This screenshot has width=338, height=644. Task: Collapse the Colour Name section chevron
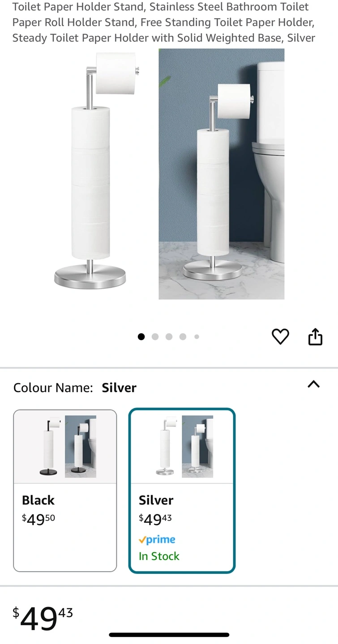tap(313, 384)
